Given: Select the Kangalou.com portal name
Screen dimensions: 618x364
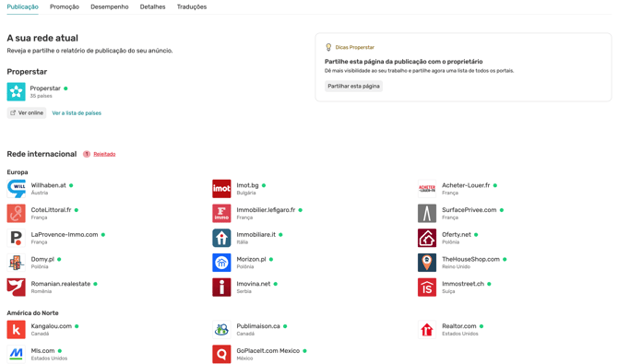Looking at the screenshot, I should pos(52,326).
